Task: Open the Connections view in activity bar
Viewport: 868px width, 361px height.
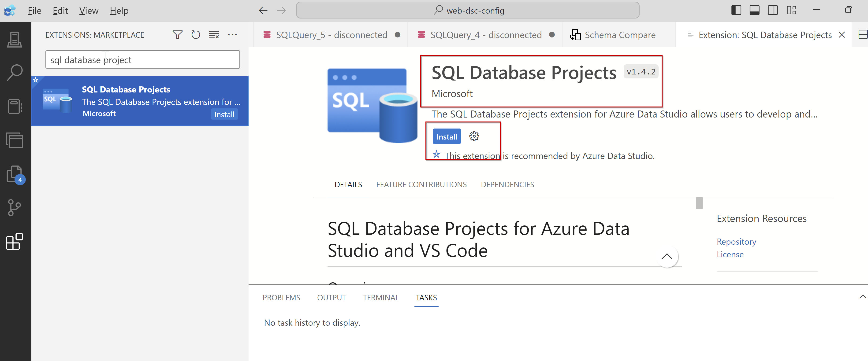Action: (15, 40)
